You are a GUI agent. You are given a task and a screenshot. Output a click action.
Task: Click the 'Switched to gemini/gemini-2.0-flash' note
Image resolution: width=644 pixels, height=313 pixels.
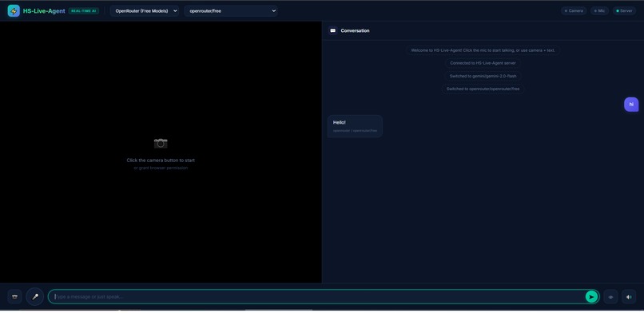[x=483, y=76]
